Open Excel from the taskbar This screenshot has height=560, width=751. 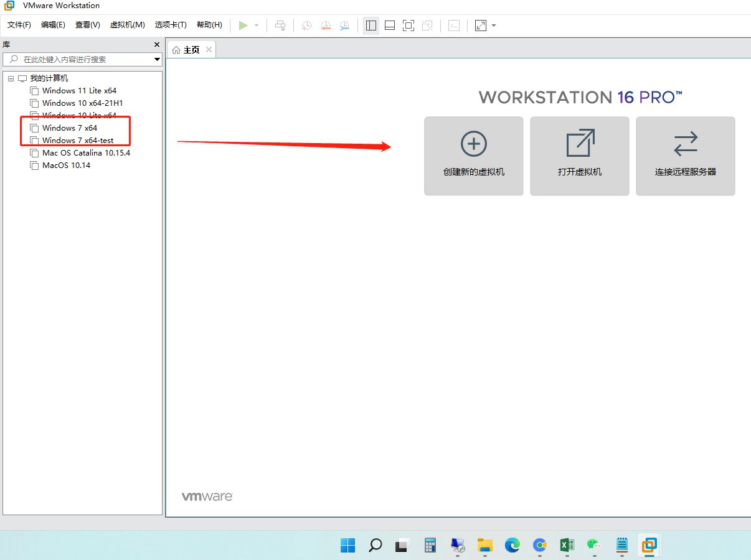(x=567, y=545)
